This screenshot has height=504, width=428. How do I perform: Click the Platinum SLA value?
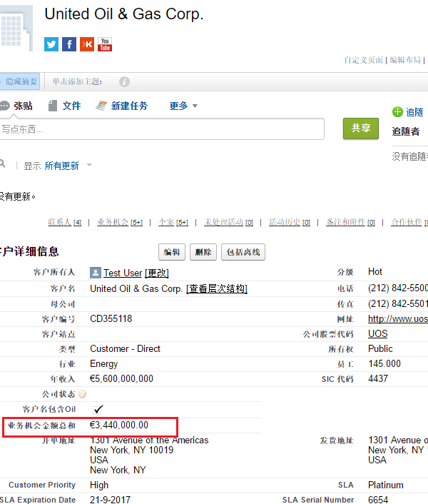pyautogui.click(x=386, y=485)
